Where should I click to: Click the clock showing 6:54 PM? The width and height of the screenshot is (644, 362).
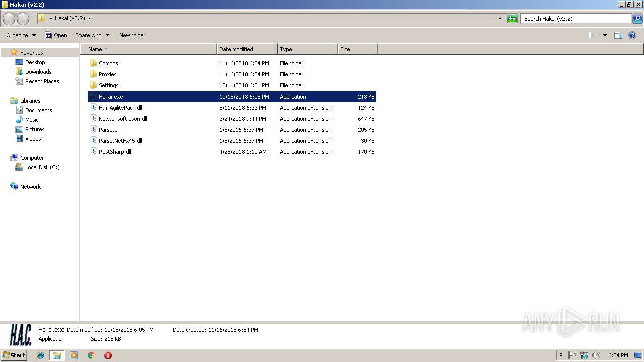pos(618,355)
